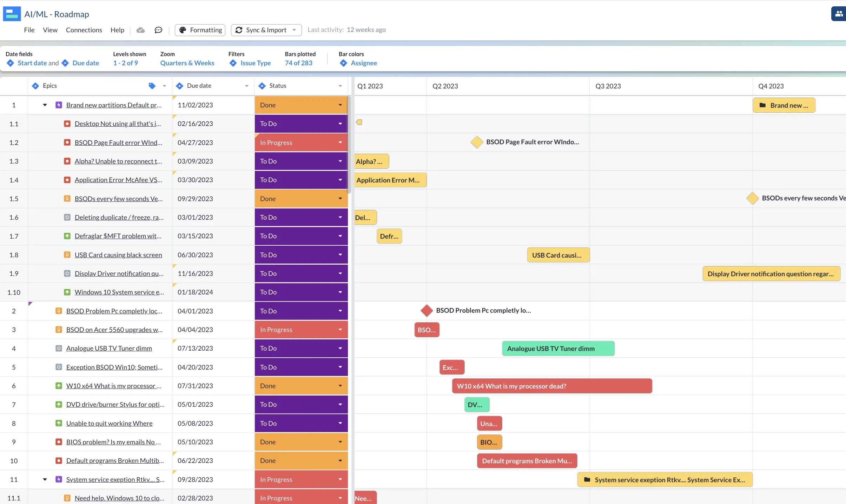Click the Assignee bar colors setting
The image size is (846, 504).
(364, 63)
